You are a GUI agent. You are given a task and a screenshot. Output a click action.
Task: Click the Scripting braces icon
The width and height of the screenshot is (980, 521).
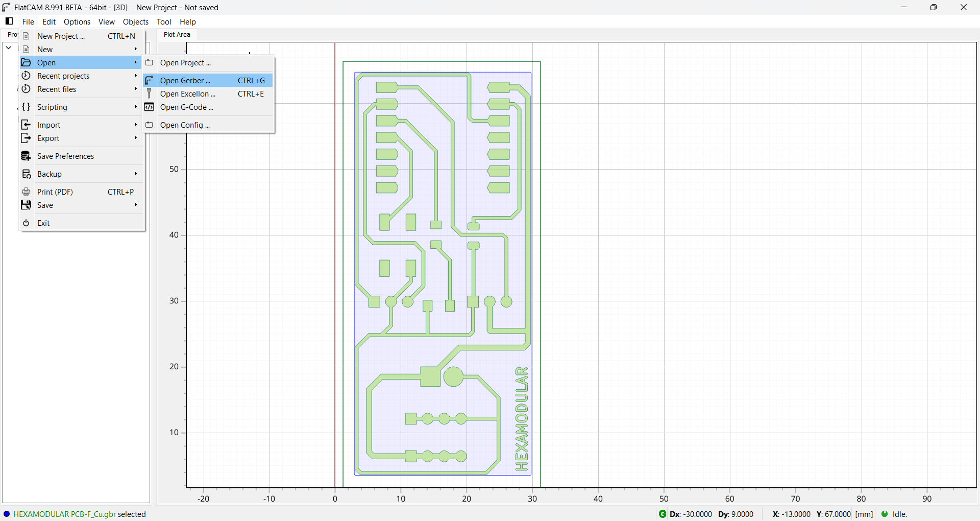click(26, 107)
